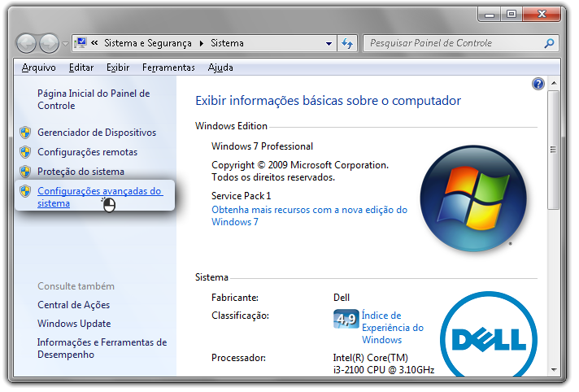Screen dimensions: 579x392
Task: Open the recent pages dropdown arrow
Action: tap(65, 44)
